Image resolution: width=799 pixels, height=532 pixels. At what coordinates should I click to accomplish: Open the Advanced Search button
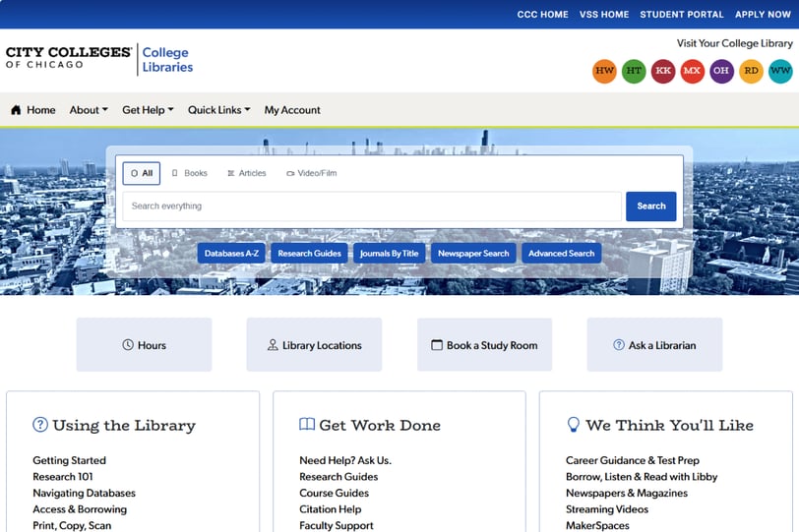pos(562,254)
